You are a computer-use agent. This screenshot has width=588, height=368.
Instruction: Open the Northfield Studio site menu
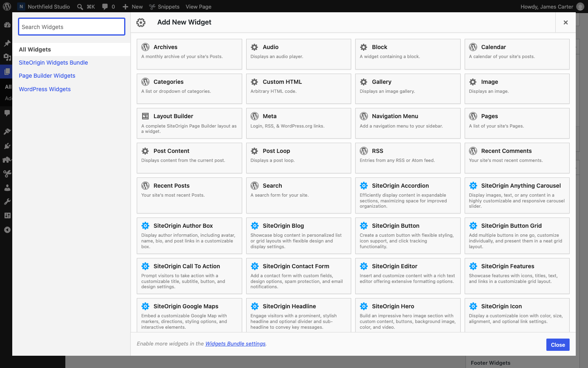tap(44, 7)
